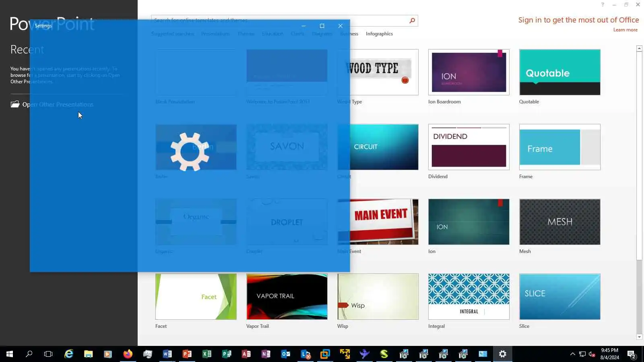
Task: Click the Settings gear taskbar icon
Action: [x=503, y=354]
